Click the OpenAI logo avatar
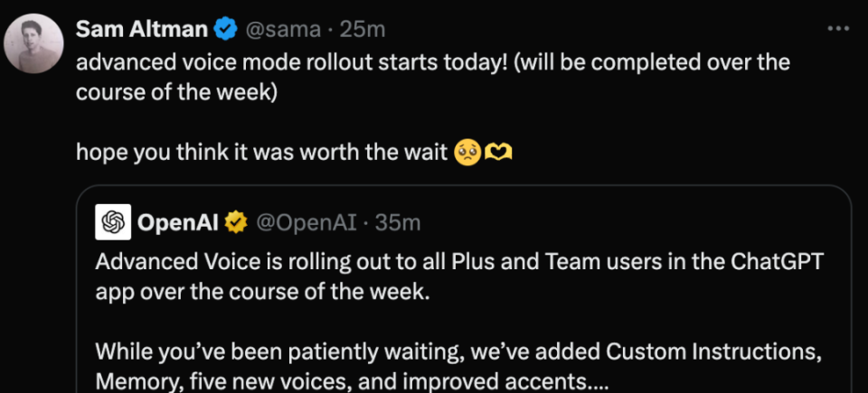The width and height of the screenshot is (868, 393). [x=113, y=221]
